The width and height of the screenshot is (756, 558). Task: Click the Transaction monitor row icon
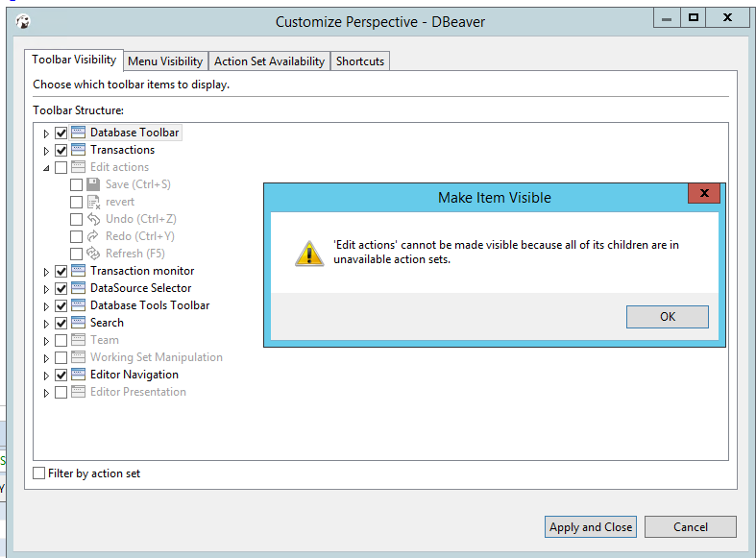78,271
